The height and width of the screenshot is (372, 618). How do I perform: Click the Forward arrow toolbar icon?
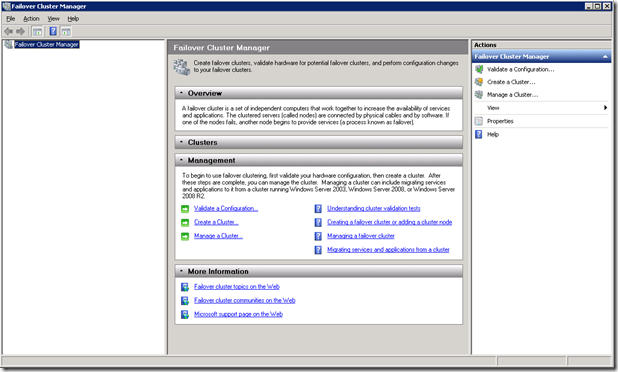[x=20, y=31]
